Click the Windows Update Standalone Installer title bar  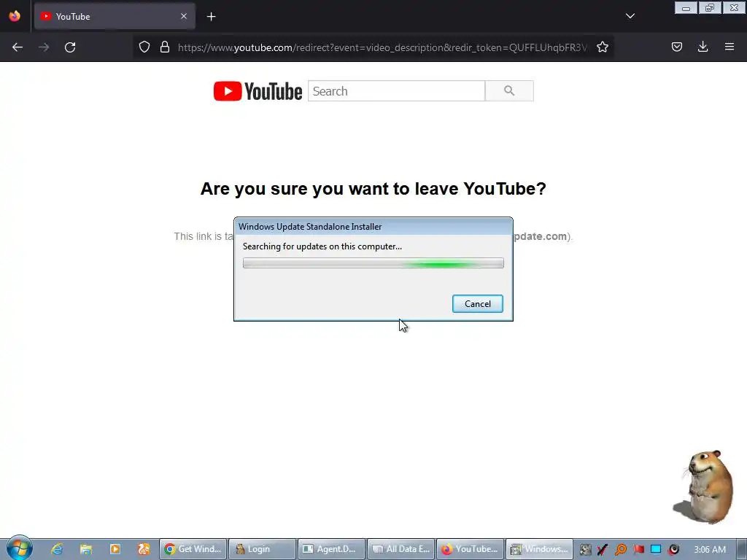373,227
